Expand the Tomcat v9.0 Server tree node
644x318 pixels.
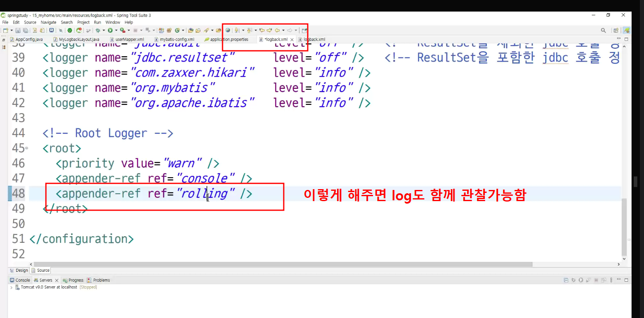(11, 287)
